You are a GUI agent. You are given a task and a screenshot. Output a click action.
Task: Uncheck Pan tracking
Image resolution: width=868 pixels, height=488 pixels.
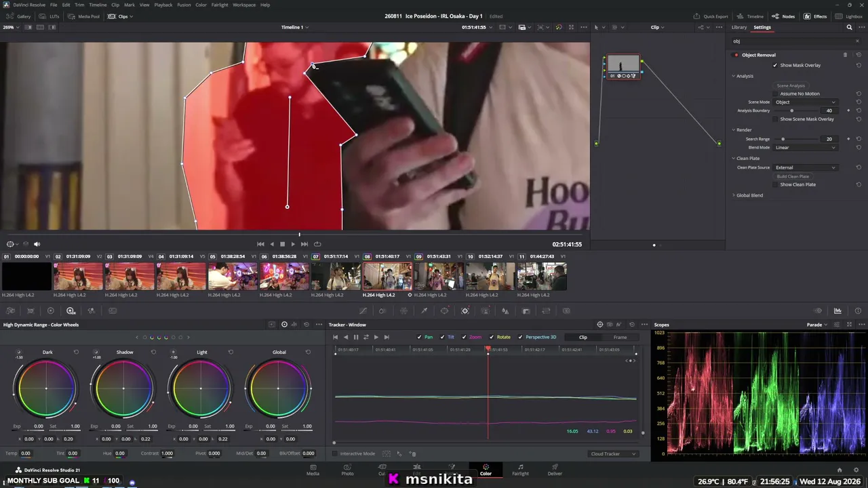420,337
